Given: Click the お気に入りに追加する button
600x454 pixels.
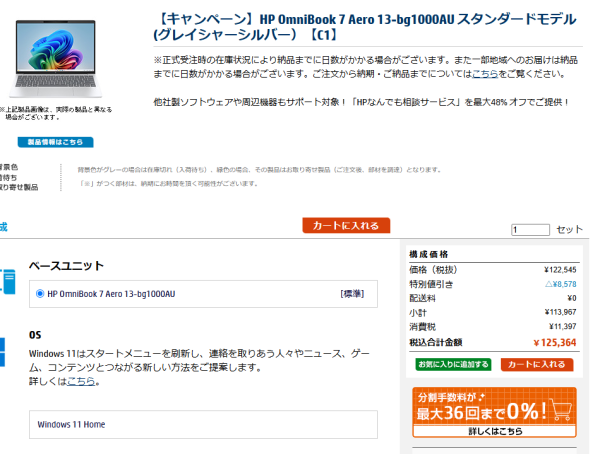Looking at the screenshot, I should [453, 364].
